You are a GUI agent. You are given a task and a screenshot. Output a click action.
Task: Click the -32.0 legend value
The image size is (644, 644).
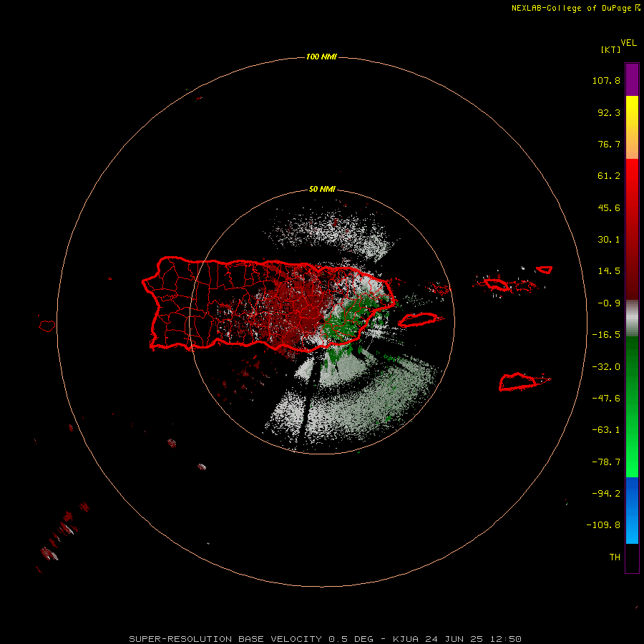pyautogui.click(x=606, y=367)
